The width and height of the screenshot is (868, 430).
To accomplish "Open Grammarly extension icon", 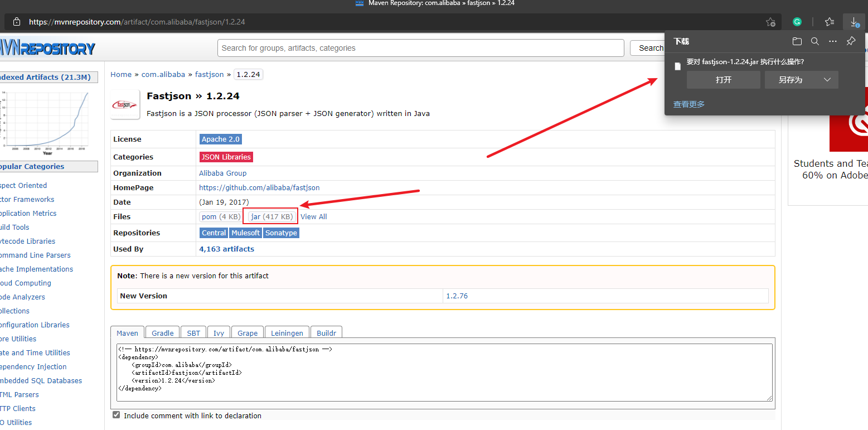I will (x=797, y=22).
